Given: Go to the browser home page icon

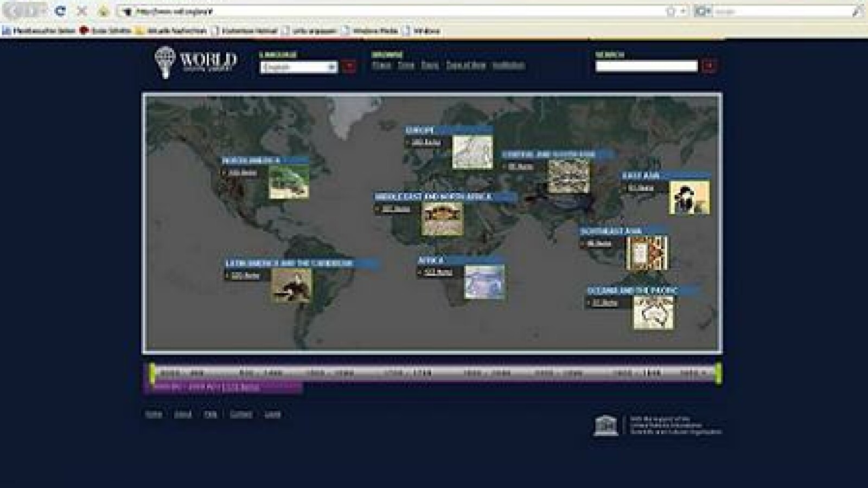Looking at the screenshot, I should [104, 11].
